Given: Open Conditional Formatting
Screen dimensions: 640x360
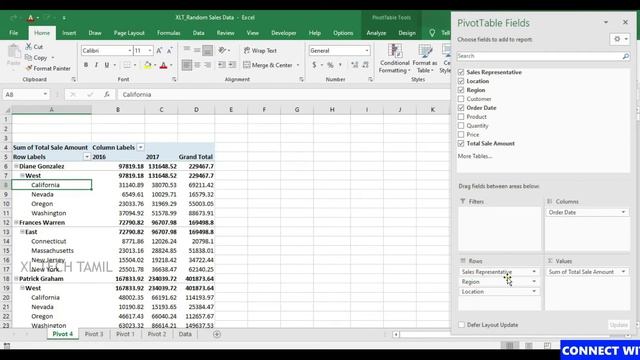Looking at the screenshot, I should (x=394, y=58).
